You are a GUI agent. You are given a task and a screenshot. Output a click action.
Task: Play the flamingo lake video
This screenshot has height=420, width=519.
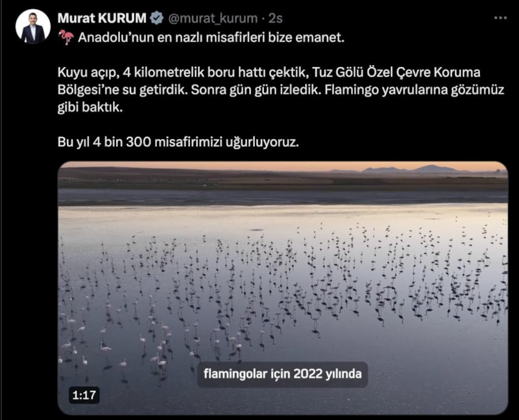(283, 288)
